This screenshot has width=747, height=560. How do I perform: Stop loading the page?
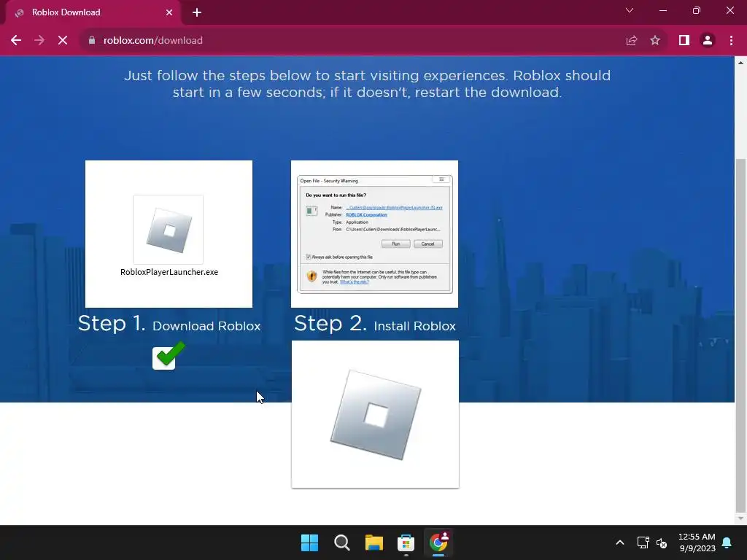point(63,41)
